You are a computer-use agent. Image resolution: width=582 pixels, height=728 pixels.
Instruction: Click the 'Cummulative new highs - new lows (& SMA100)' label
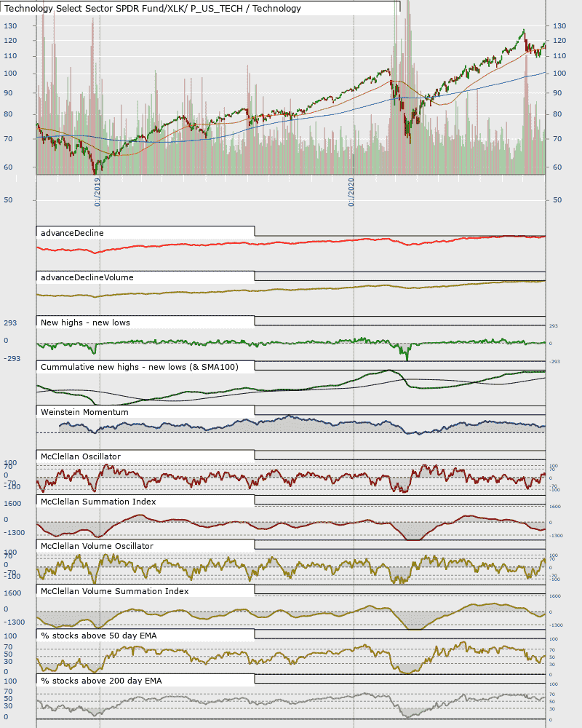[x=139, y=367]
